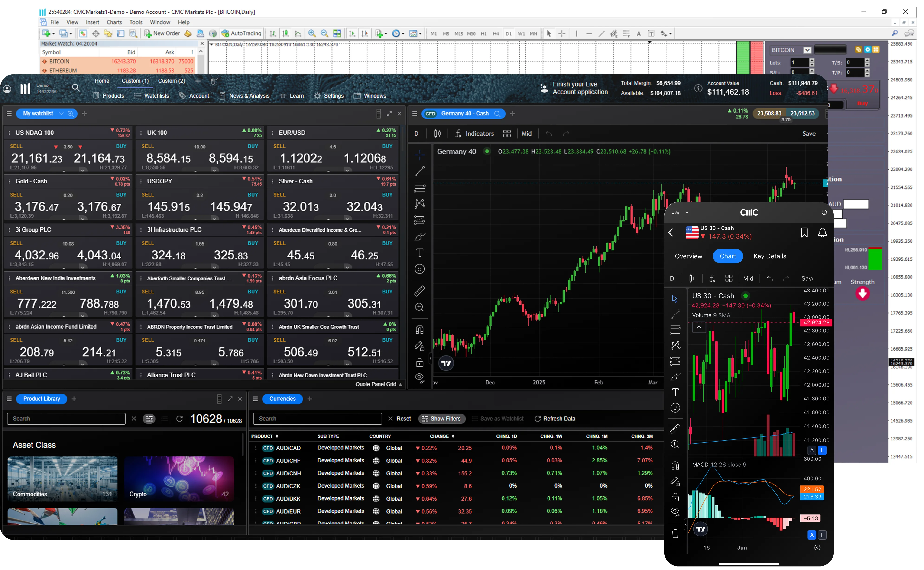The height and width of the screenshot is (570, 924).
Task: Click Show Filters in the Currencies panel
Action: coord(441,419)
